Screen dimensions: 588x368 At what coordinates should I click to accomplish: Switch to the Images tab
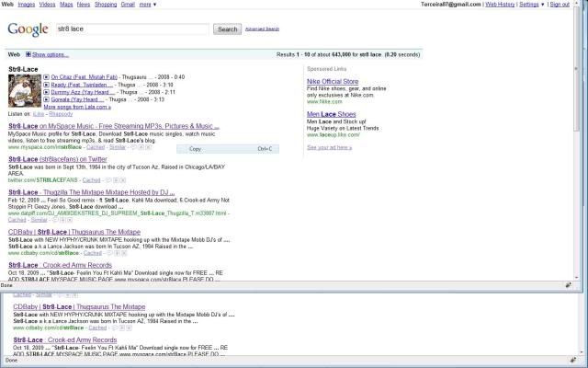(x=27, y=5)
